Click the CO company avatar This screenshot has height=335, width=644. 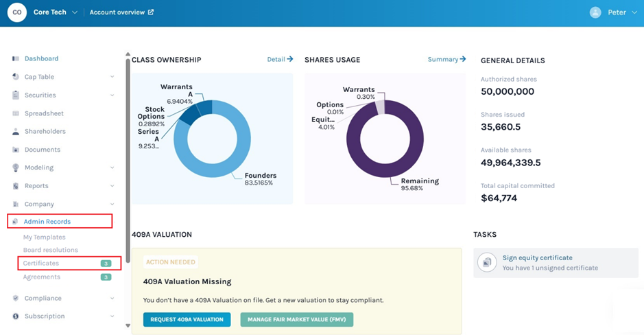[x=16, y=12]
